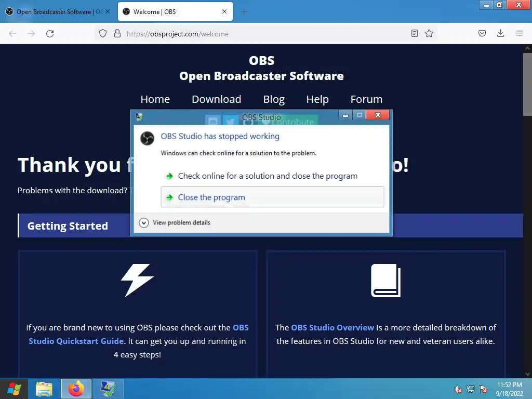The height and width of the screenshot is (399, 532).
Task: Close the Welcome | OBS tab
Action: tap(224, 11)
